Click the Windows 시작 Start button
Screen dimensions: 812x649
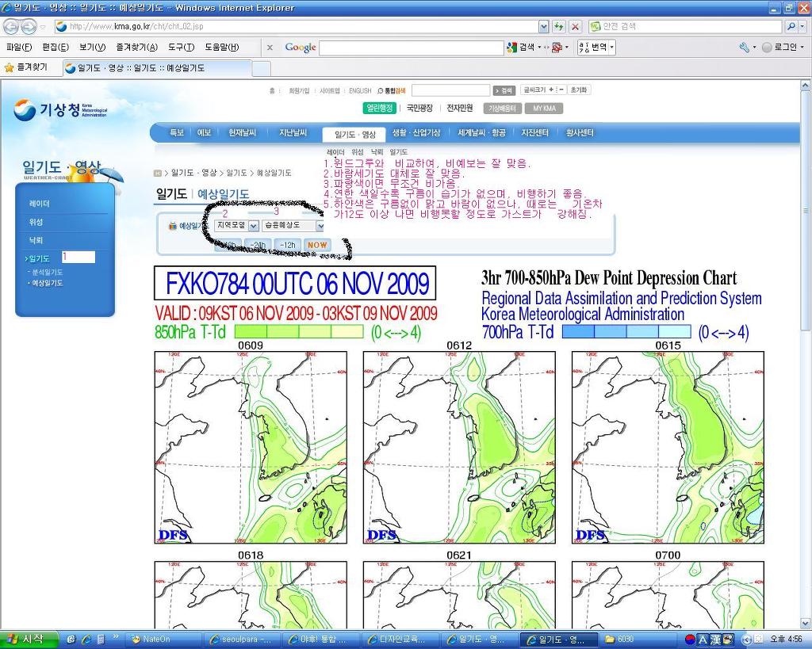point(29,639)
